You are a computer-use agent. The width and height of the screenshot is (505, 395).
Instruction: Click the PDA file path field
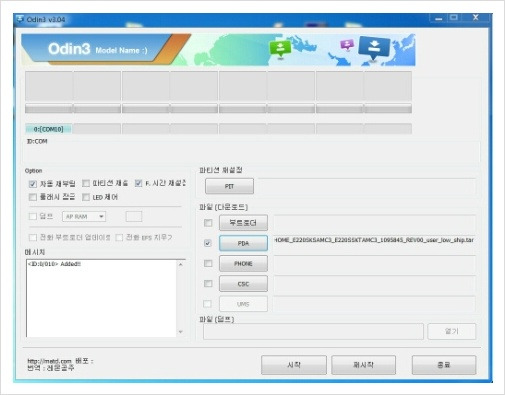click(374, 243)
